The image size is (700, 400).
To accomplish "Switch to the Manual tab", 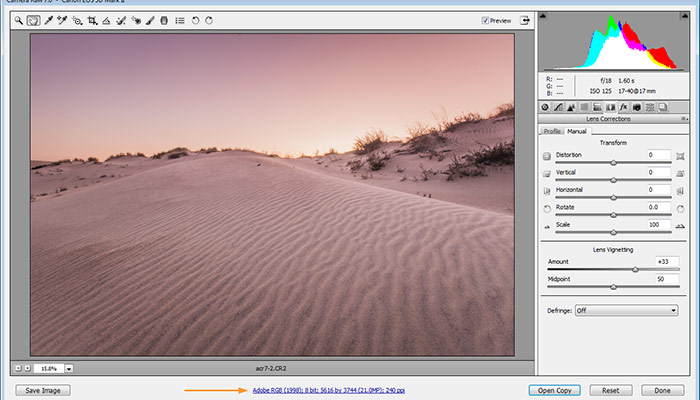I will pos(577,131).
